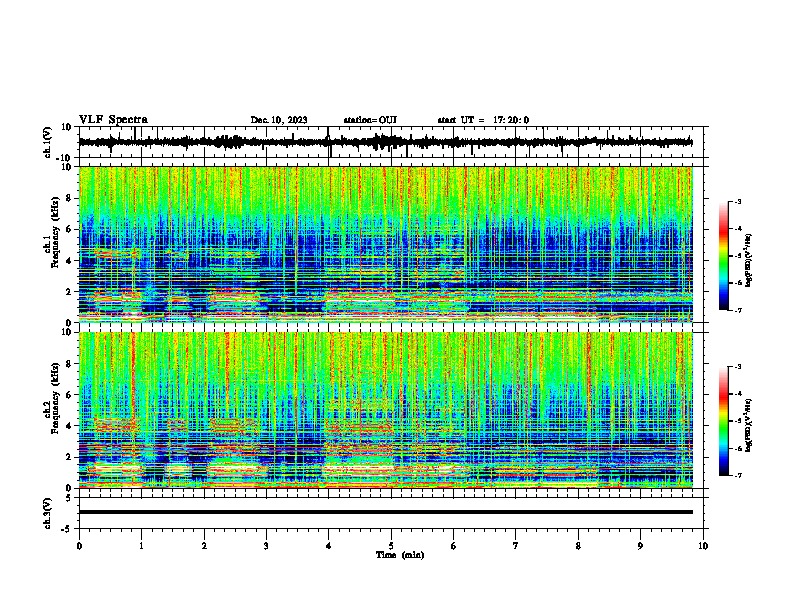Viewport: 792px width, 612px height.
Task: Click inside the ch.2 spectrogram panel
Action: coord(391,410)
